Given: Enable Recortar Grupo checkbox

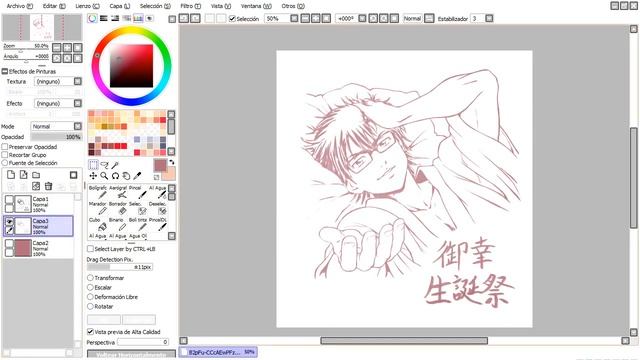Looking at the screenshot, I should coord(5,155).
